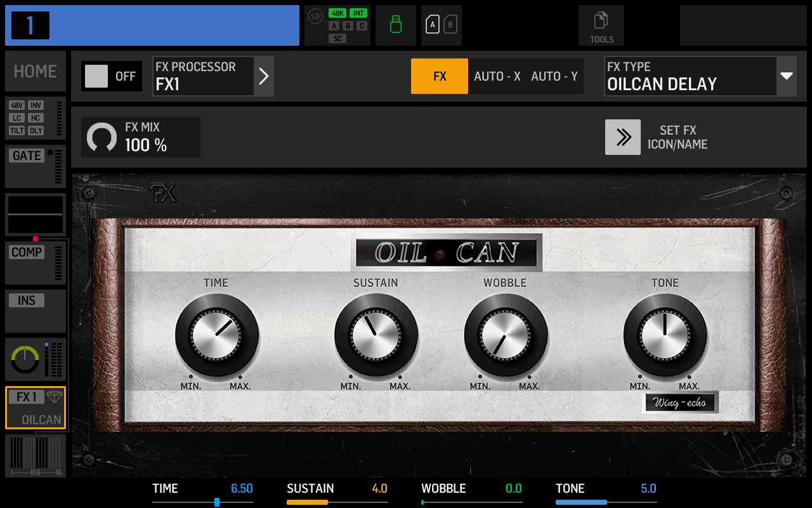Click the SUSTAIN knob on Oil Can
Screen dimensions: 812x508
coord(376,335)
